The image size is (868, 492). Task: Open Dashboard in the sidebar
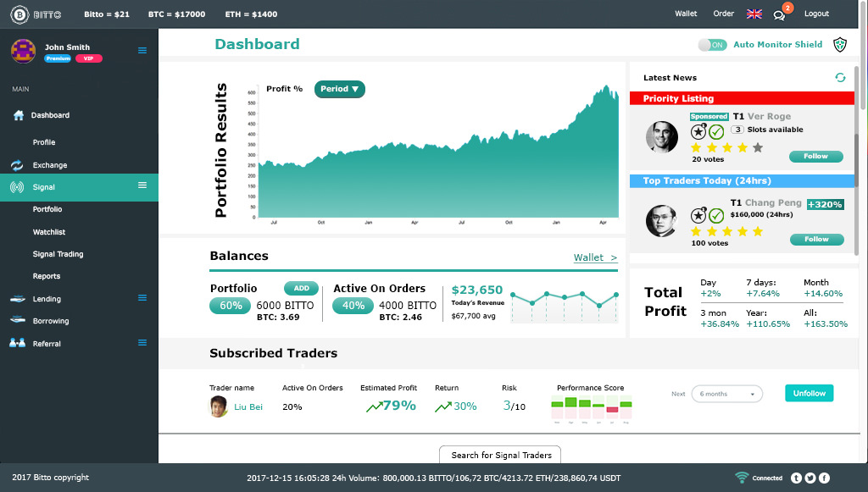pos(50,115)
